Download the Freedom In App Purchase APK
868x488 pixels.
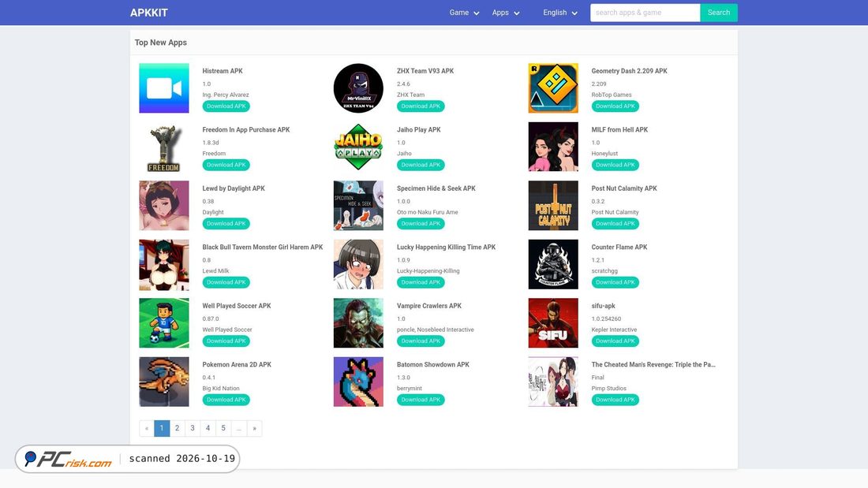click(x=226, y=165)
